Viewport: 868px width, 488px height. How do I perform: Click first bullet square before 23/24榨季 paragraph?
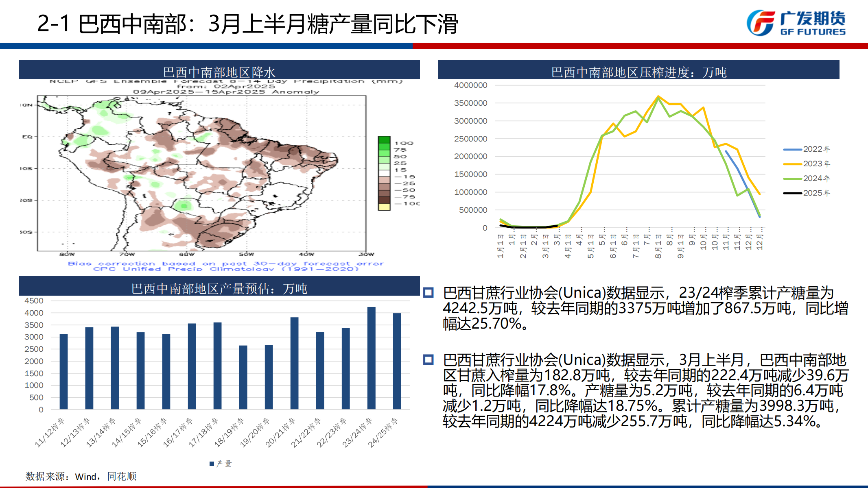click(428, 293)
